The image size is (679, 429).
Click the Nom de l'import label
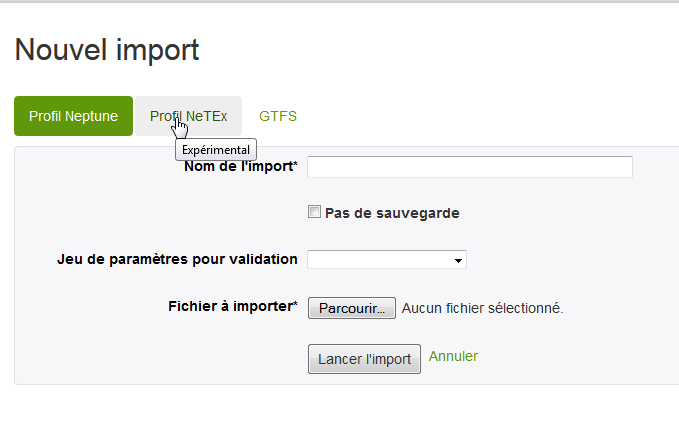[x=238, y=166]
